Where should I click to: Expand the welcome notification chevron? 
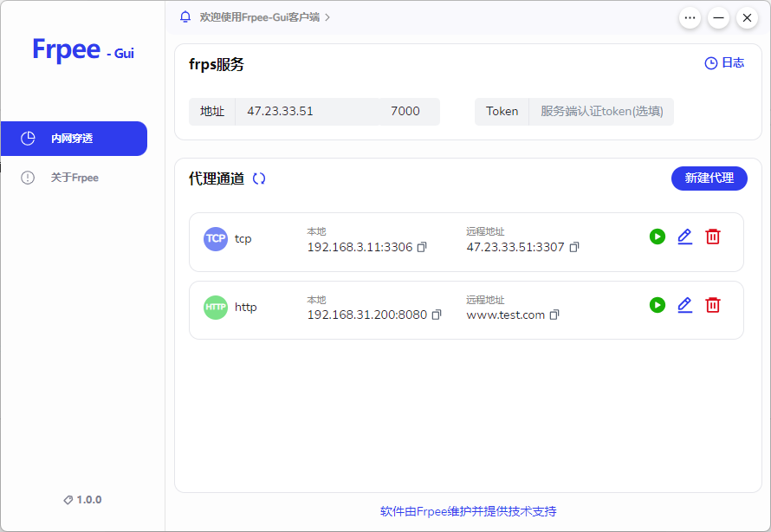327,17
